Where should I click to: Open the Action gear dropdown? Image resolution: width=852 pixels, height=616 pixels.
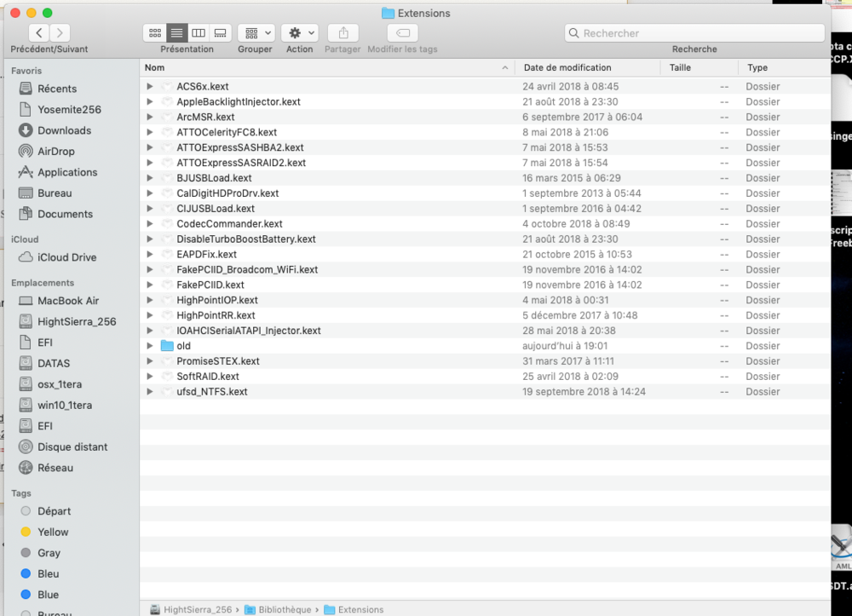pos(299,33)
